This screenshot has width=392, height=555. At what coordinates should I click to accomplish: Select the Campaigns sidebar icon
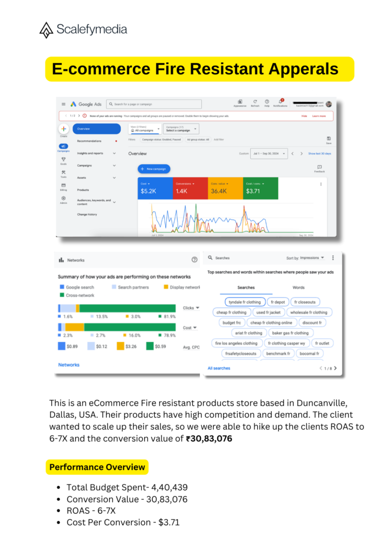click(x=63, y=146)
